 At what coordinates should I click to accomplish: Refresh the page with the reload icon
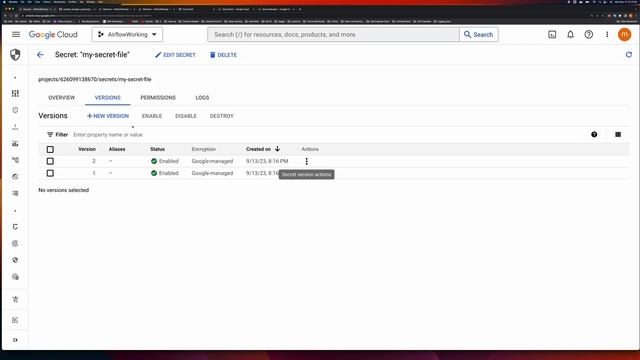629,55
